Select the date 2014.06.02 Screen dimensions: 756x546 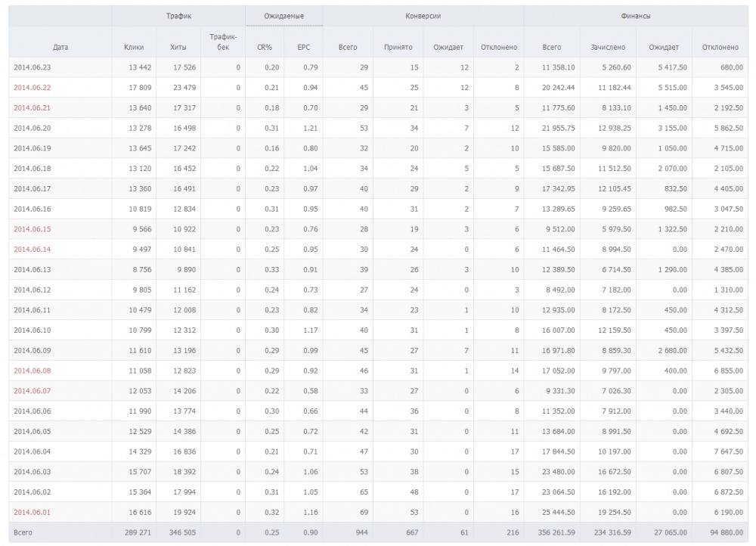pos(33,492)
